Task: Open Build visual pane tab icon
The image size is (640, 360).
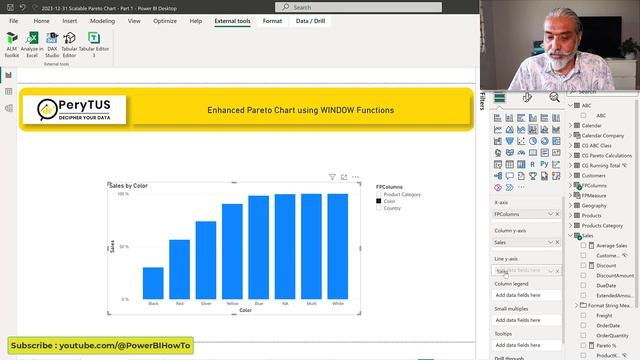Action: pyautogui.click(x=500, y=98)
